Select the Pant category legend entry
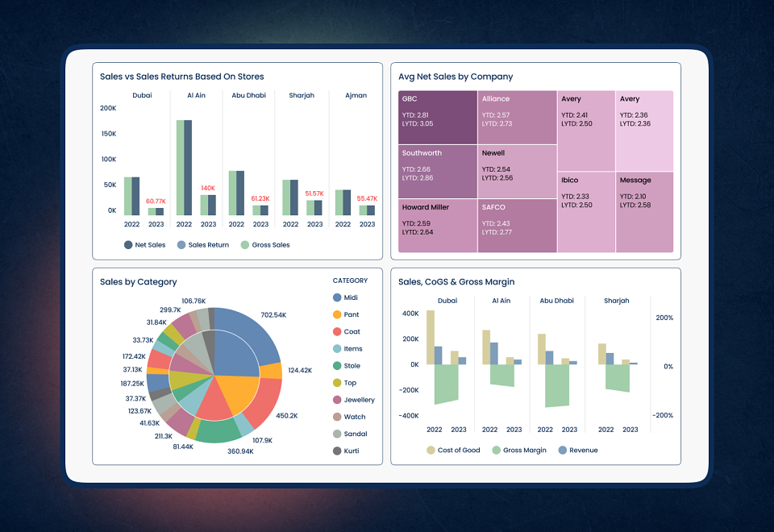 click(x=346, y=315)
